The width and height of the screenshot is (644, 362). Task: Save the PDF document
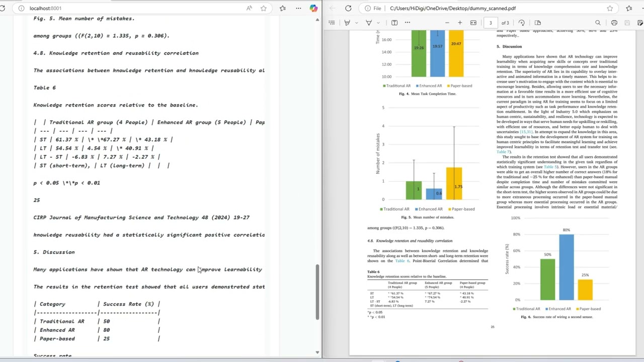click(627, 23)
